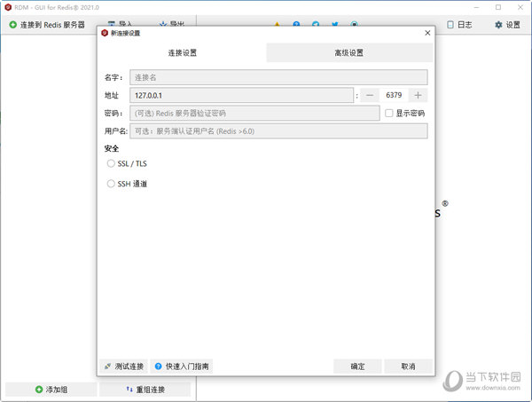Viewport: 532px width, 402px height.
Task: Confirm with 确定 button
Action: pos(357,367)
